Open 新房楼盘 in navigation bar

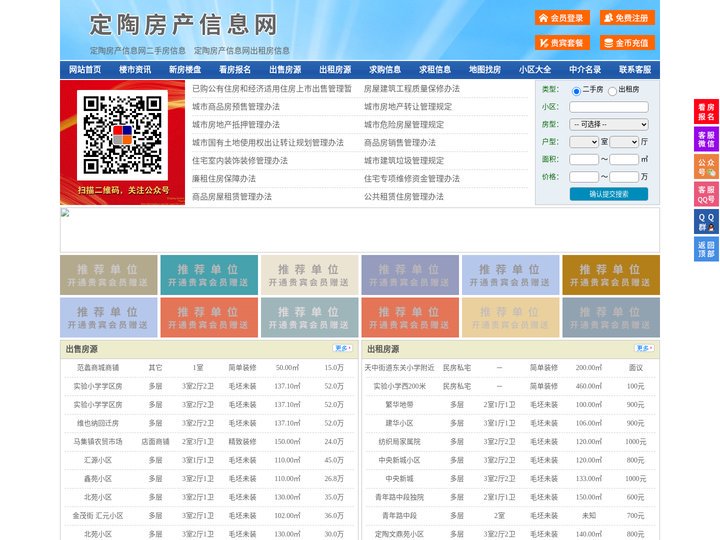185,70
